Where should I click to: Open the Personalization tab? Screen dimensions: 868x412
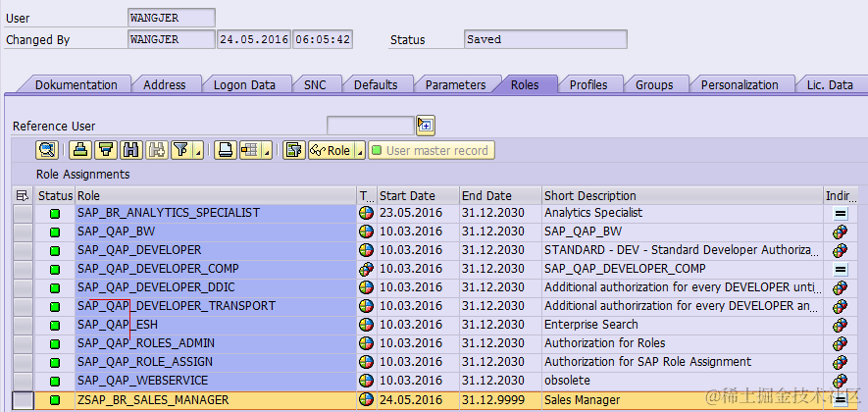pyautogui.click(x=740, y=84)
